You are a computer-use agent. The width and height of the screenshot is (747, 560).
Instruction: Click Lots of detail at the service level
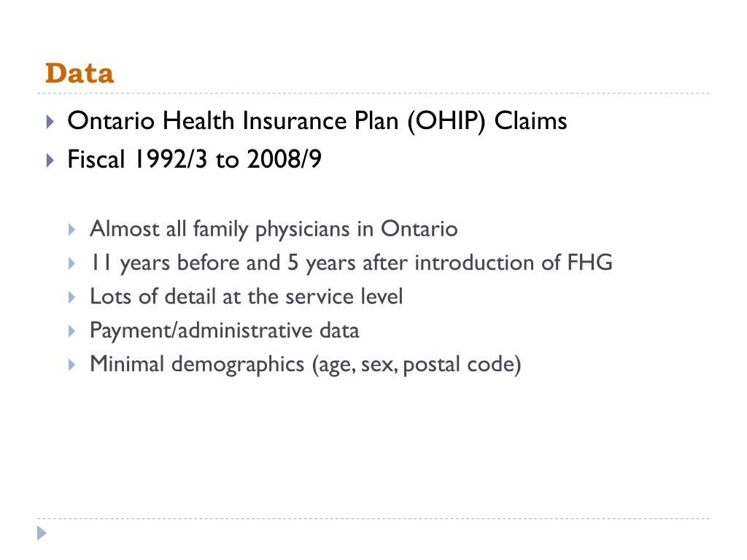[x=247, y=296]
